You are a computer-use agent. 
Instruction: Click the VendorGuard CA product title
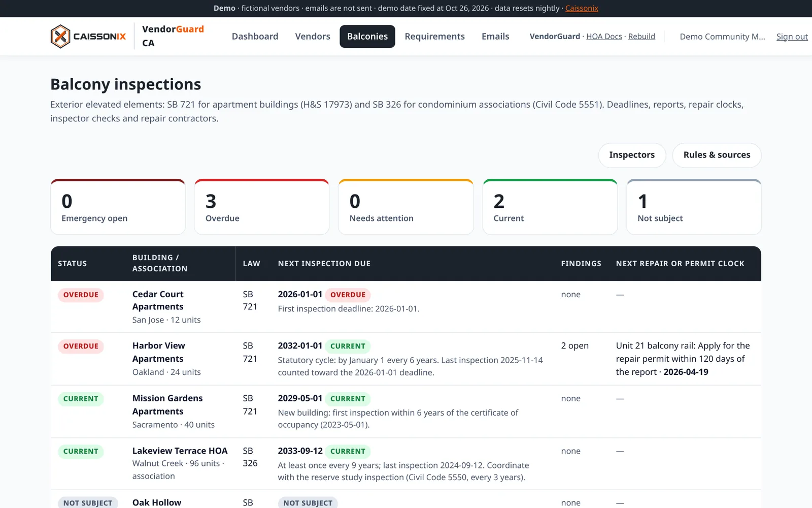tap(173, 36)
